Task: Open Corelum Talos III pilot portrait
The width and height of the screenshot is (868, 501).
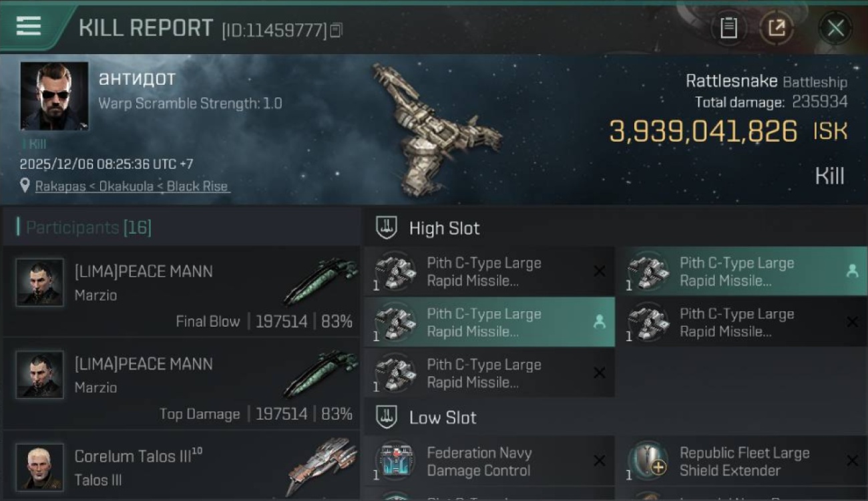Action: (x=40, y=468)
